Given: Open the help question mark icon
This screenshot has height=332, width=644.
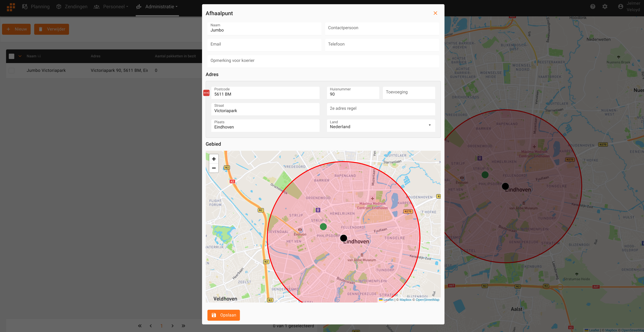Looking at the screenshot, I should (593, 7).
